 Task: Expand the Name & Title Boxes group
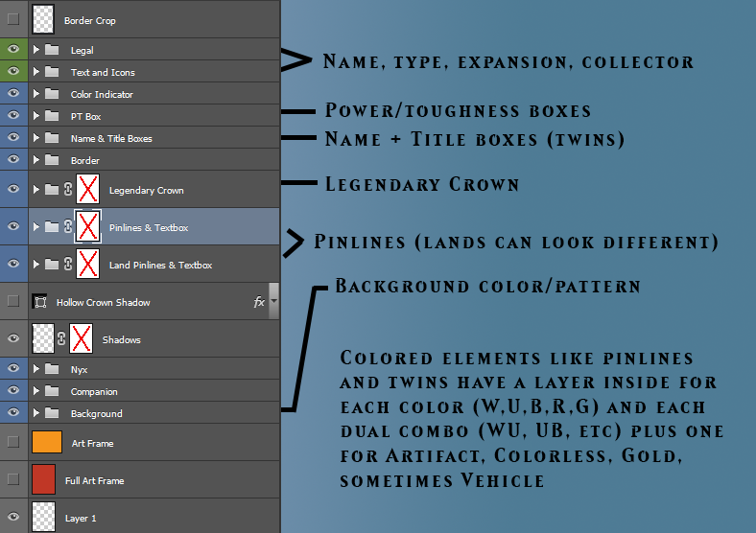(36, 138)
